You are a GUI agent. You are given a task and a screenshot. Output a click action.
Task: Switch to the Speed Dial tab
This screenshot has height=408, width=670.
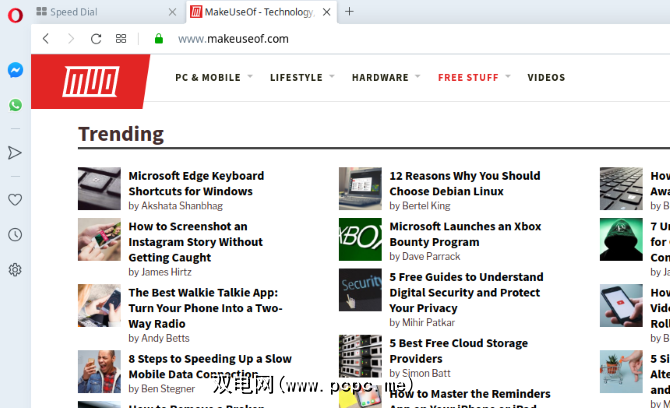[106, 12]
